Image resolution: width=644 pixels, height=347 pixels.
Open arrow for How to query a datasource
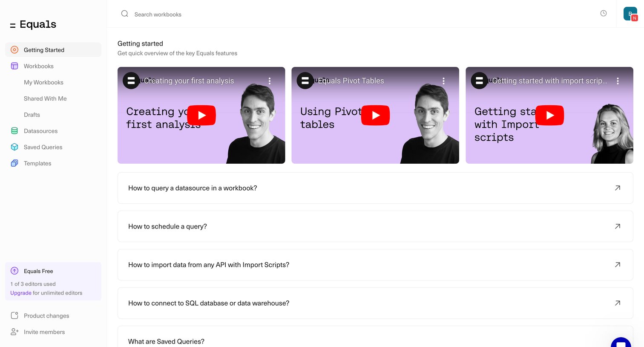tap(618, 188)
